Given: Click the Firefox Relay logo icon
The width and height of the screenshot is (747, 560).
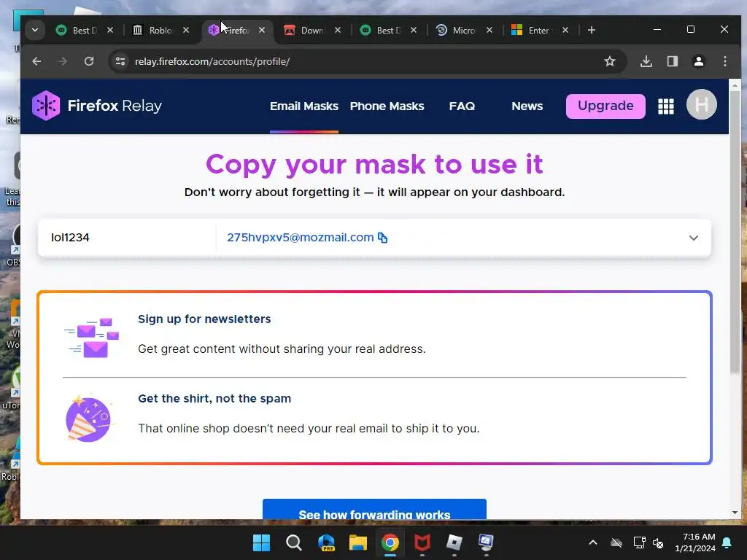Looking at the screenshot, I should (46, 105).
